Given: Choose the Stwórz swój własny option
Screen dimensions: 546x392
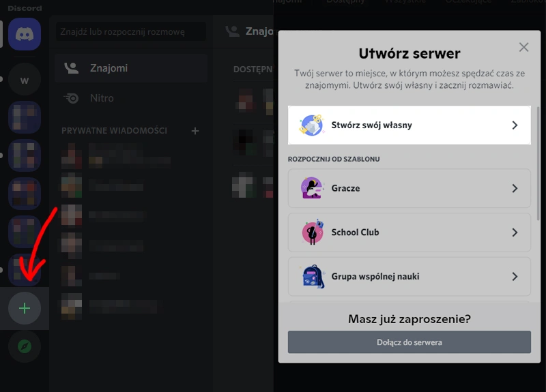Looking at the screenshot, I should 409,125.
